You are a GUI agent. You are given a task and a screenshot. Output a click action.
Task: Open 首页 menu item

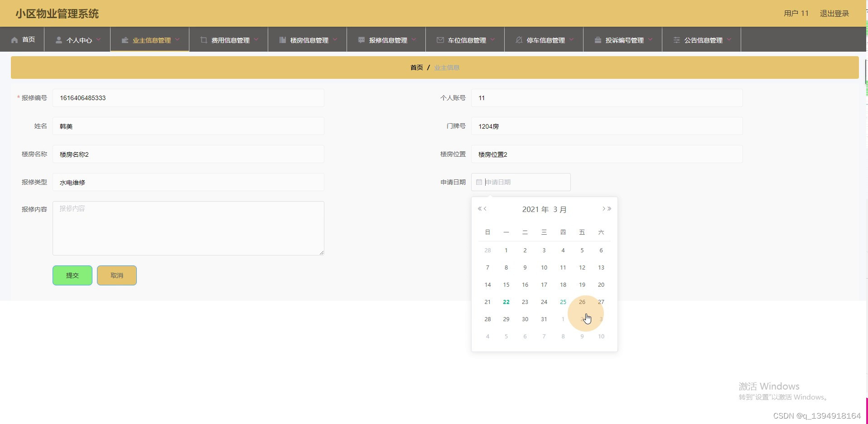(29, 40)
